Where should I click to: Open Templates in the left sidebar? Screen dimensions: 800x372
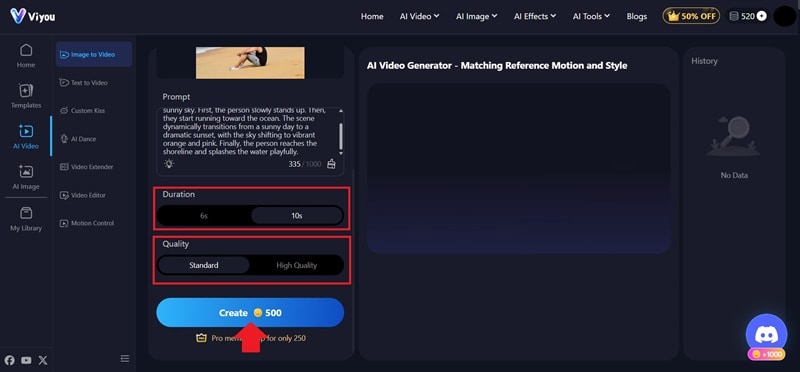[26, 96]
